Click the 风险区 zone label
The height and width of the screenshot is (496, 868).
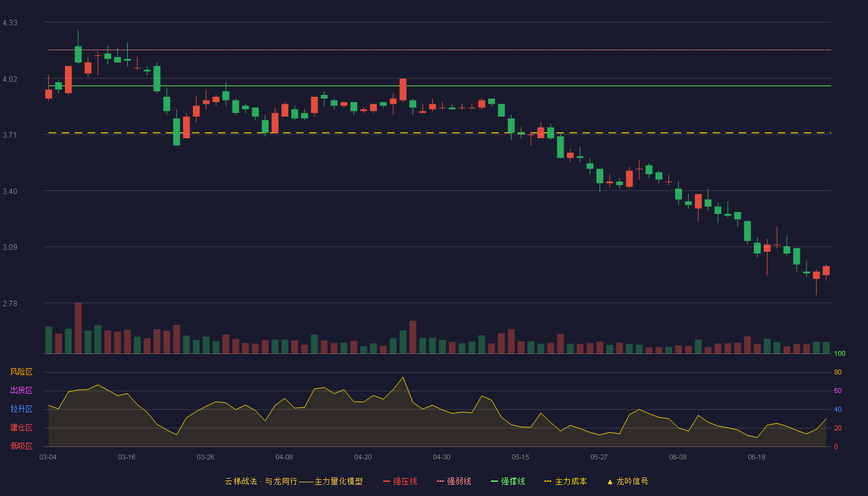(x=21, y=372)
